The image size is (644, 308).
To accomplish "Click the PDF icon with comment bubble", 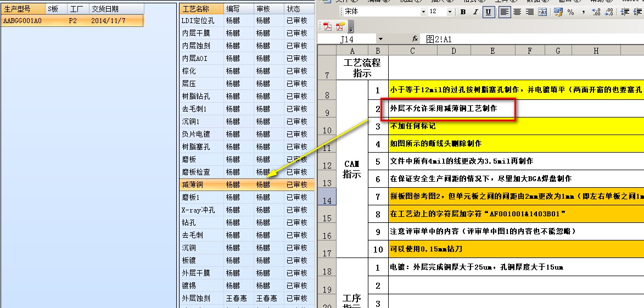I will pos(340,27).
